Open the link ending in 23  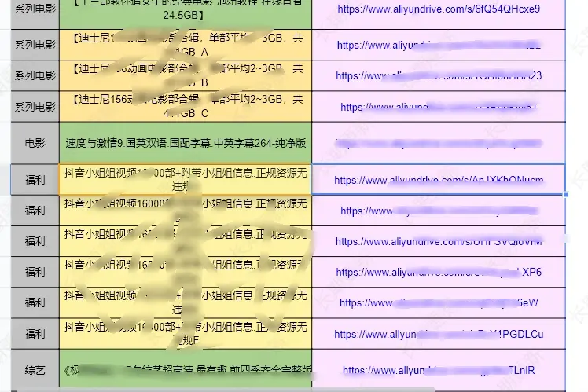439,75
